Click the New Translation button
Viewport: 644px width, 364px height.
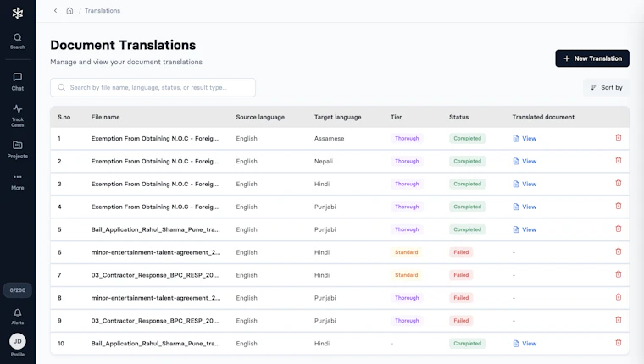pyautogui.click(x=592, y=58)
